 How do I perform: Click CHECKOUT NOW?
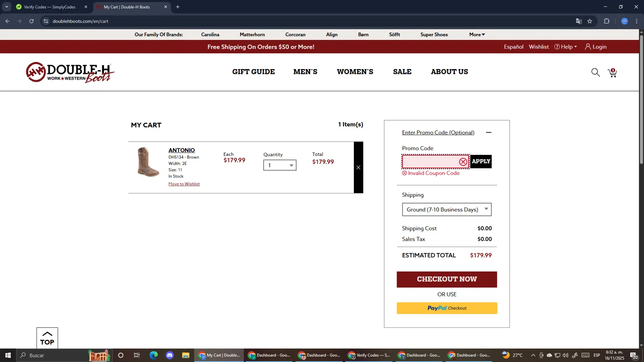tap(447, 279)
